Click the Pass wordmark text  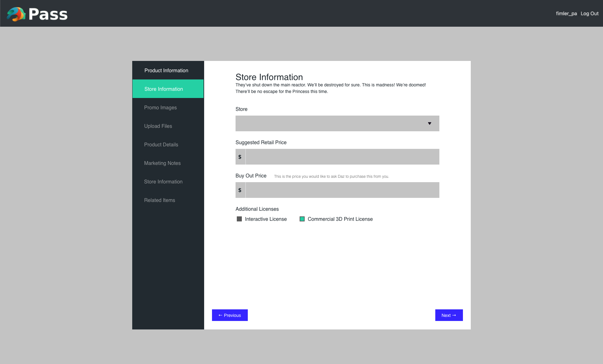pos(48,14)
